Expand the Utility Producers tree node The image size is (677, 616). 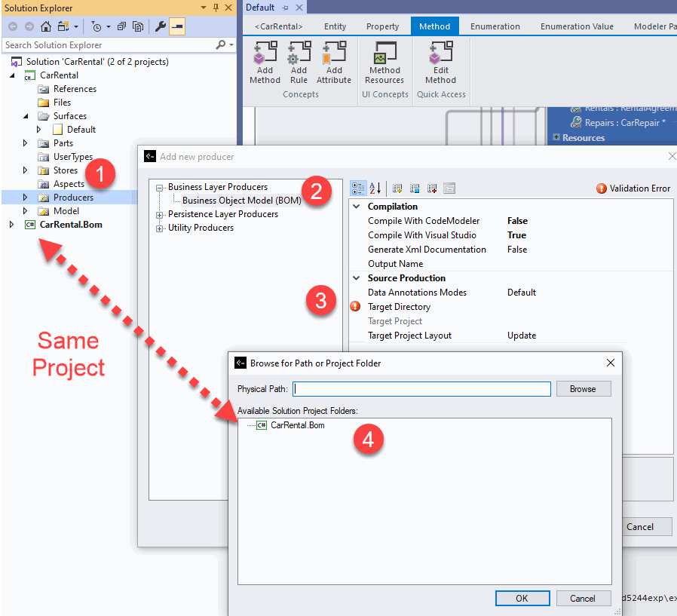pyautogui.click(x=160, y=228)
